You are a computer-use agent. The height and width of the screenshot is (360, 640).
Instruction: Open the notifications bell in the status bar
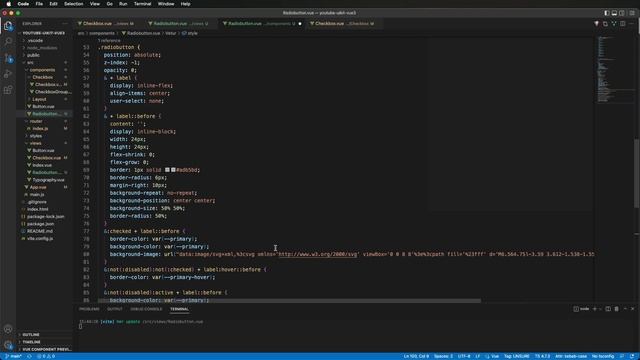[632, 356]
